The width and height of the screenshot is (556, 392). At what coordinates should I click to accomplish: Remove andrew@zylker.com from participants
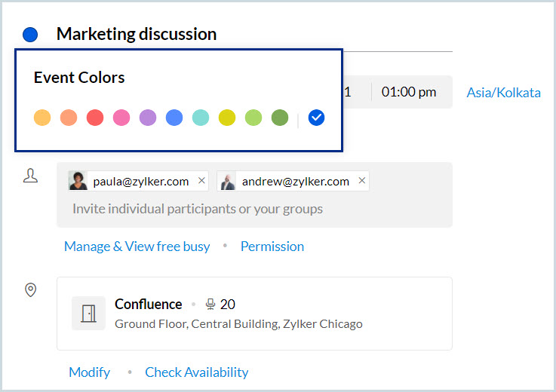click(362, 181)
